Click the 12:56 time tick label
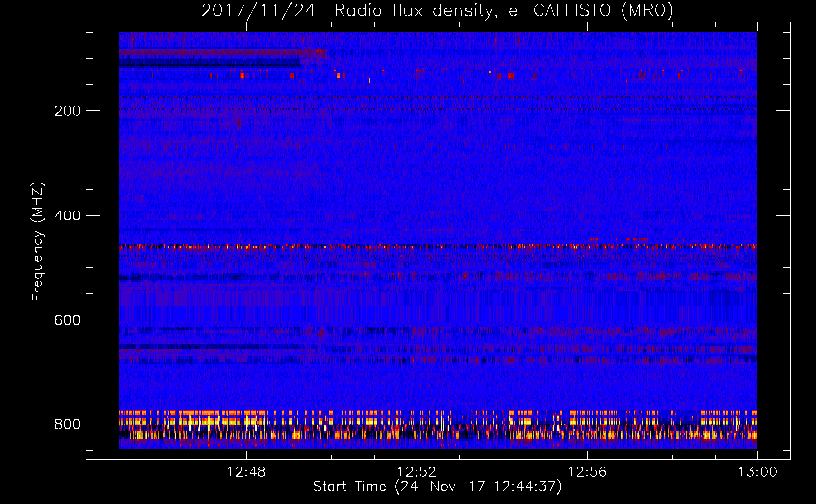This screenshot has height=504, width=816. coord(587,472)
